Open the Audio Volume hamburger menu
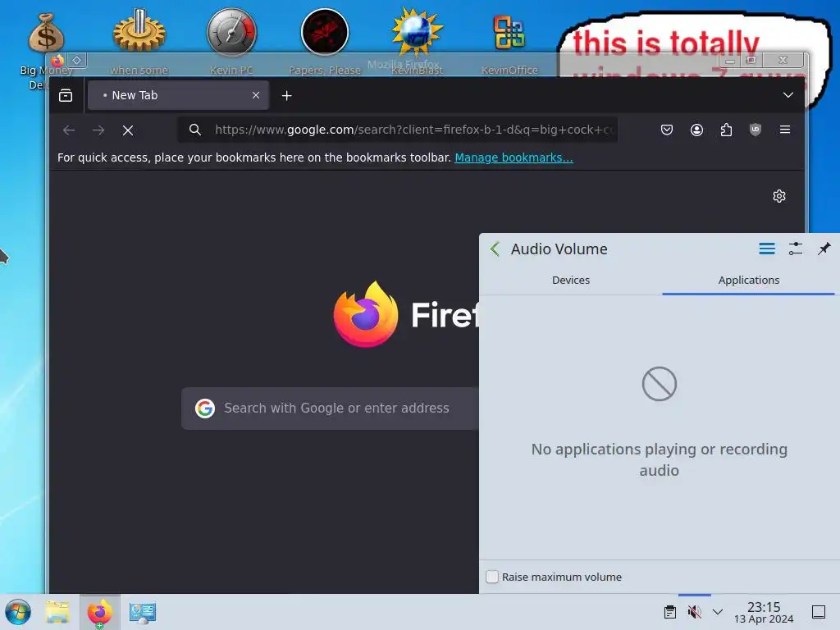The image size is (840, 630). point(767,249)
